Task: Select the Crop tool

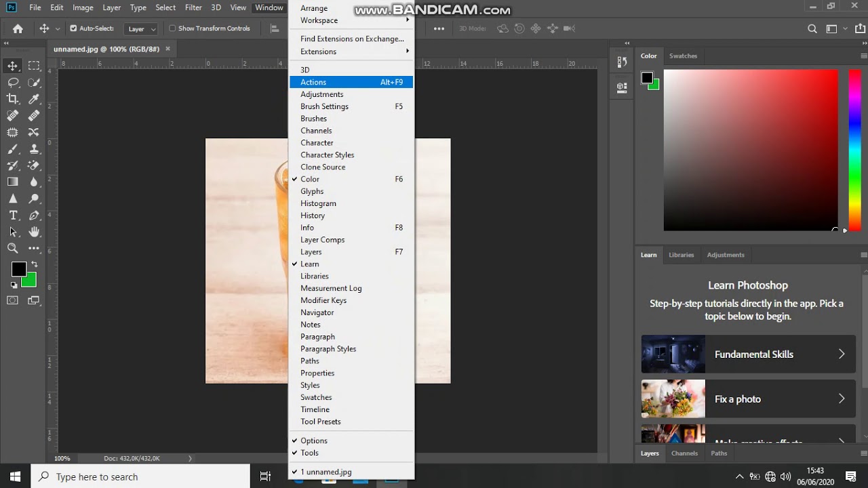Action: (x=13, y=99)
